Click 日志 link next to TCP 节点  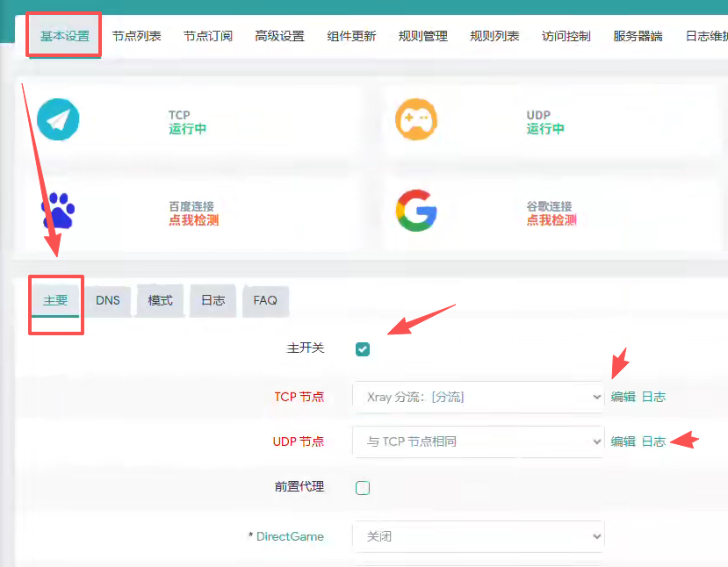click(653, 397)
